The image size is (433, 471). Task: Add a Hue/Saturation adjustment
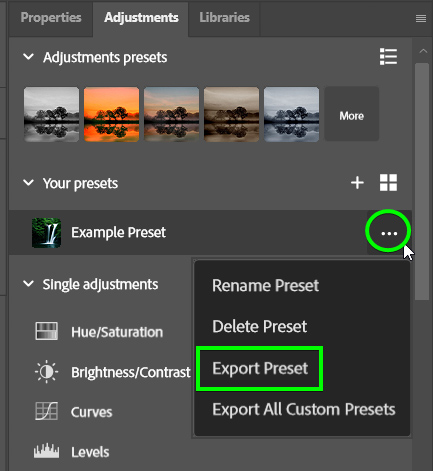click(99, 332)
